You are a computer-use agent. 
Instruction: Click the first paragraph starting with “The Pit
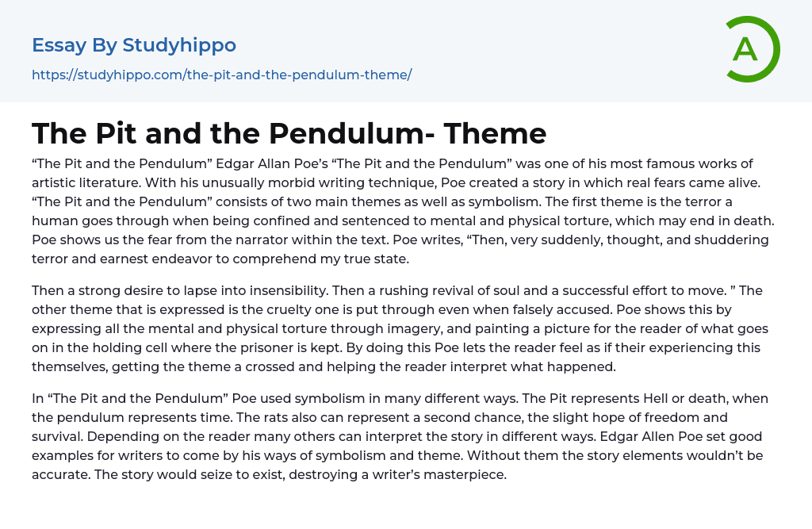pyautogui.click(x=396, y=211)
